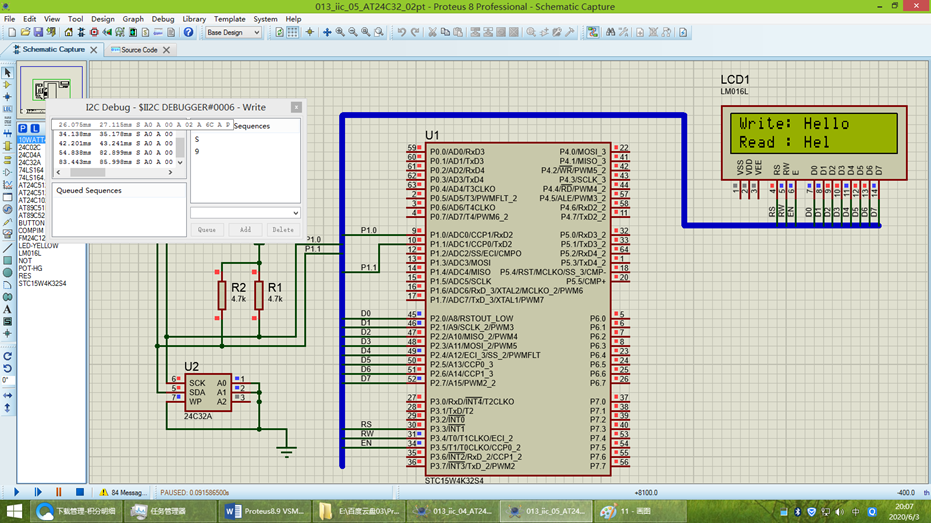Click the Zoom In magnifier icon

(340, 33)
